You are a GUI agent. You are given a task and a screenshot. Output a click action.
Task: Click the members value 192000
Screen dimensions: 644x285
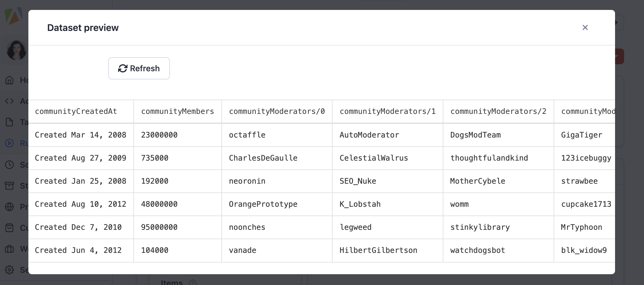pos(178,181)
